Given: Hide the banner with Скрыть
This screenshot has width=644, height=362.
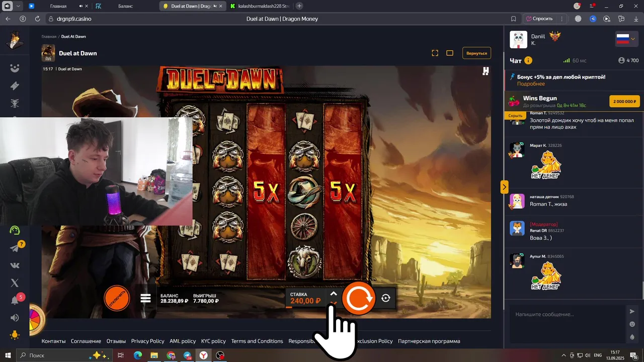Looking at the screenshot, I should coord(515,115).
